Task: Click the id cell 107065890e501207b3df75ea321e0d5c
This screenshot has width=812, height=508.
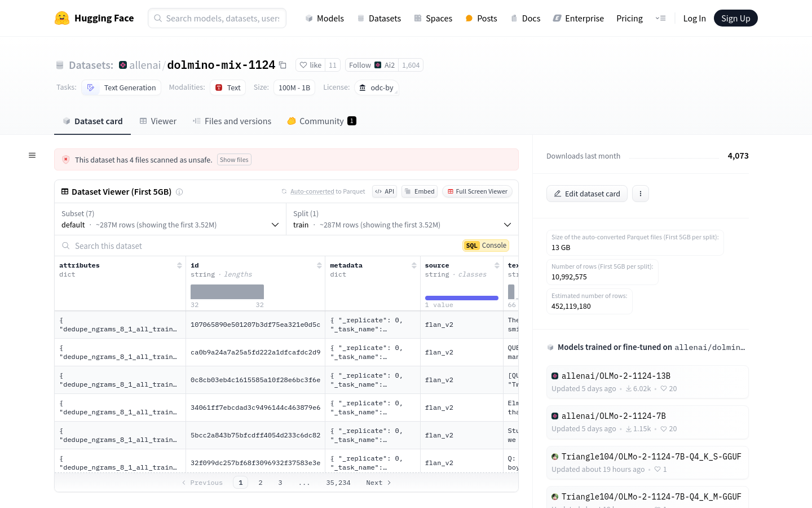Action: (255, 325)
